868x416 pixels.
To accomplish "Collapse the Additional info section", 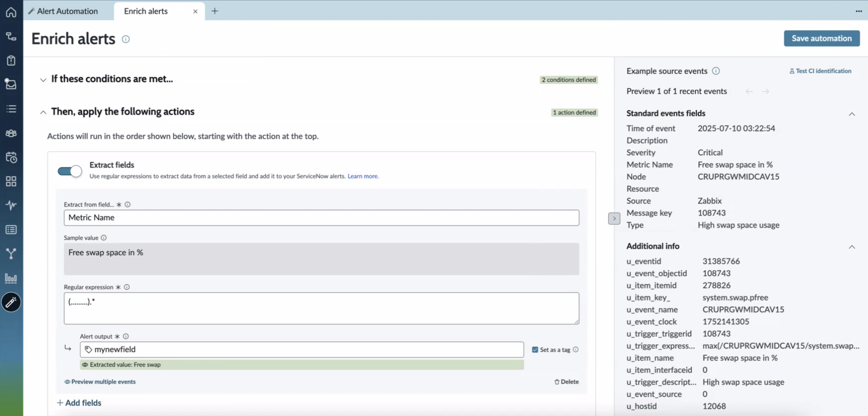I will (x=852, y=247).
